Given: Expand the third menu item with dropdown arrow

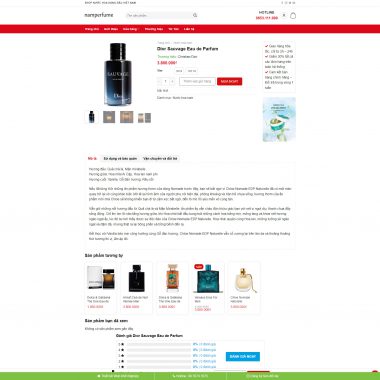Looking at the screenshot, I should tap(131, 29).
